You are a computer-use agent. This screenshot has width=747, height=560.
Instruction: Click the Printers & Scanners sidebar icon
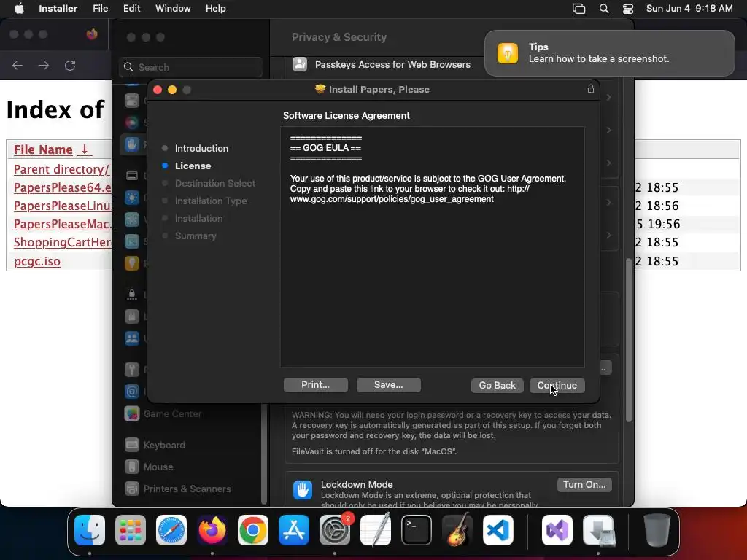click(132, 489)
